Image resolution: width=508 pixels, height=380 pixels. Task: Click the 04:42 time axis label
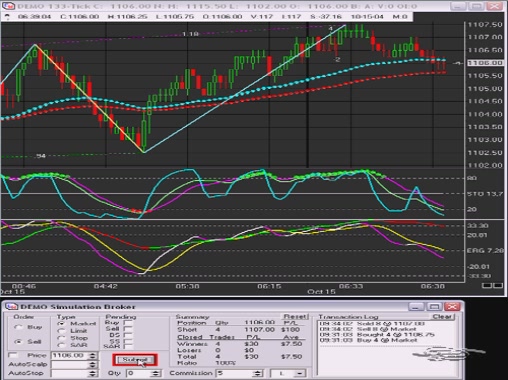pos(105,286)
